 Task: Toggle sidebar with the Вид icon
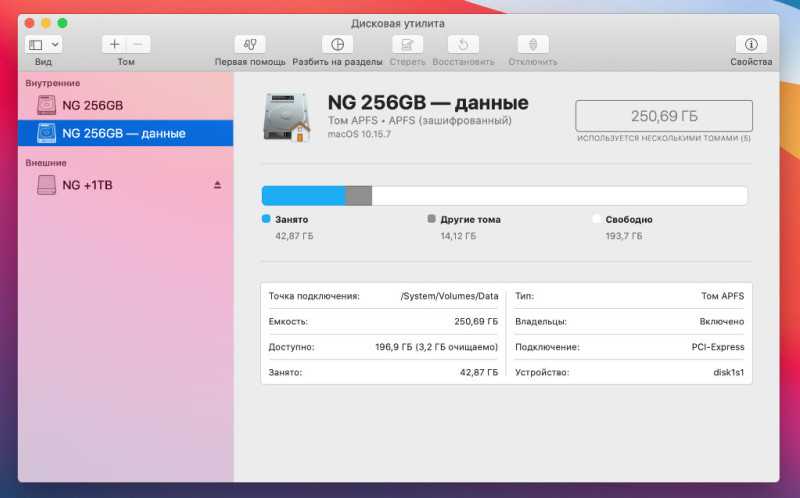point(36,45)
